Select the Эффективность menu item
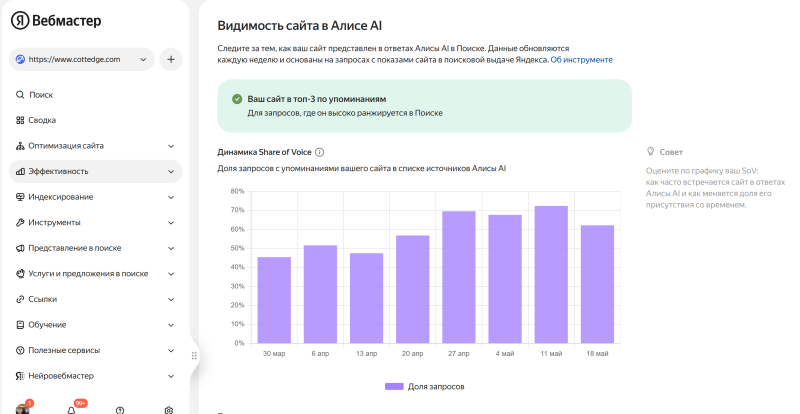The image size is (800, 414). (95, 172)
